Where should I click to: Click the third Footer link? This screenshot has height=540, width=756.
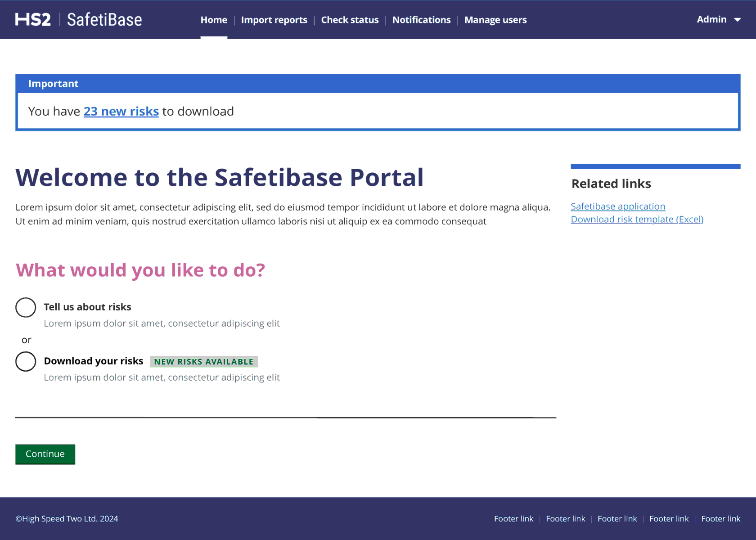point(617,519)
